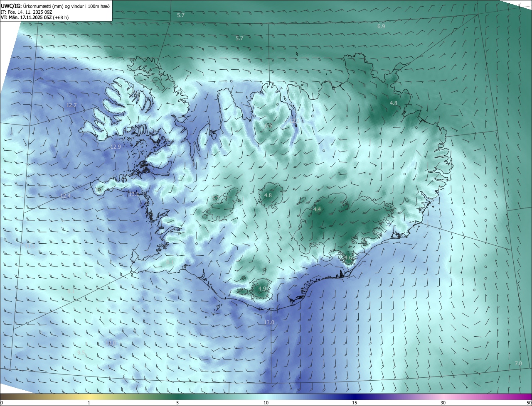Click the 0 tick on the colour scale
532x406 pixels.
(2, 403)
